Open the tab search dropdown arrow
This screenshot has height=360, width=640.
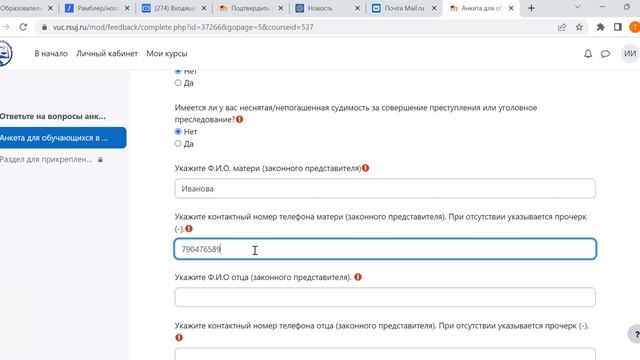[578, 7]
